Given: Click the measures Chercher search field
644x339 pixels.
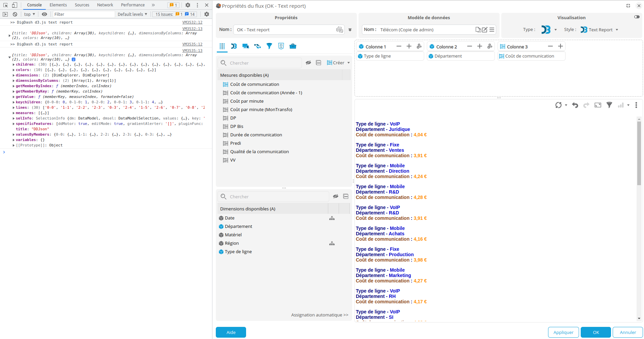Looking at the screenshot, I should coord(260,63).
